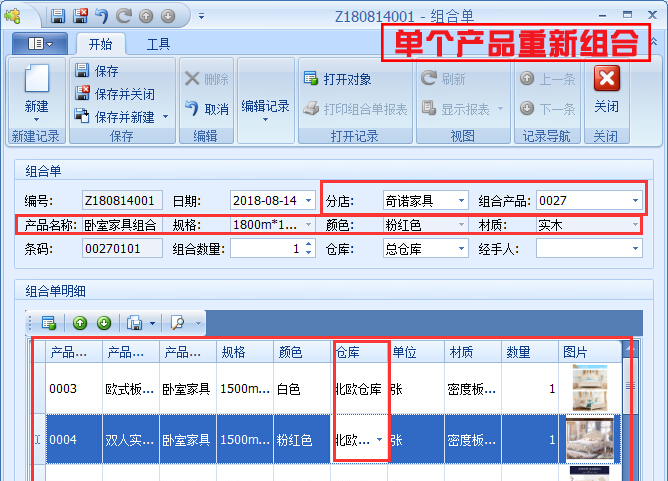This screenshot has width=668, height=481.
Task: Click the 仓库 column header
Action: (358, 352)
